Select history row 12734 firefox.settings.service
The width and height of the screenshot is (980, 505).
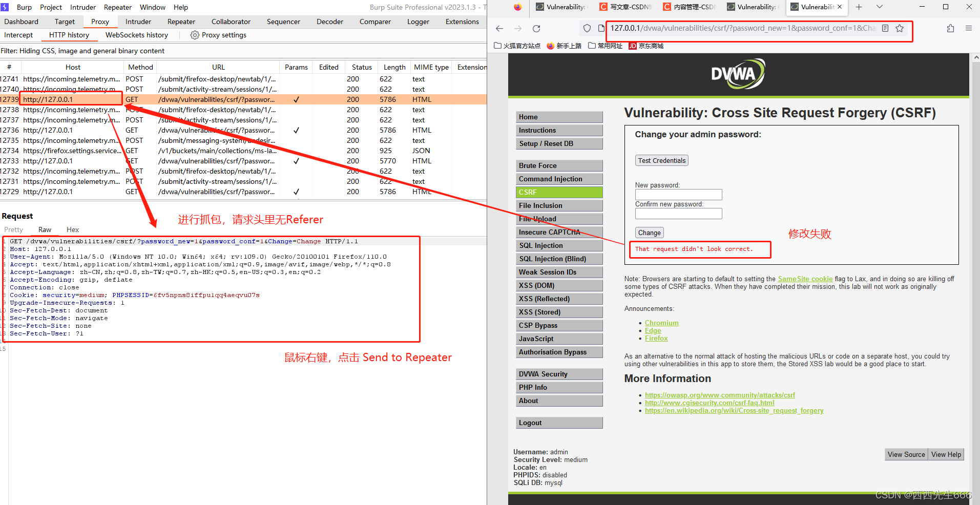point(243,151)
